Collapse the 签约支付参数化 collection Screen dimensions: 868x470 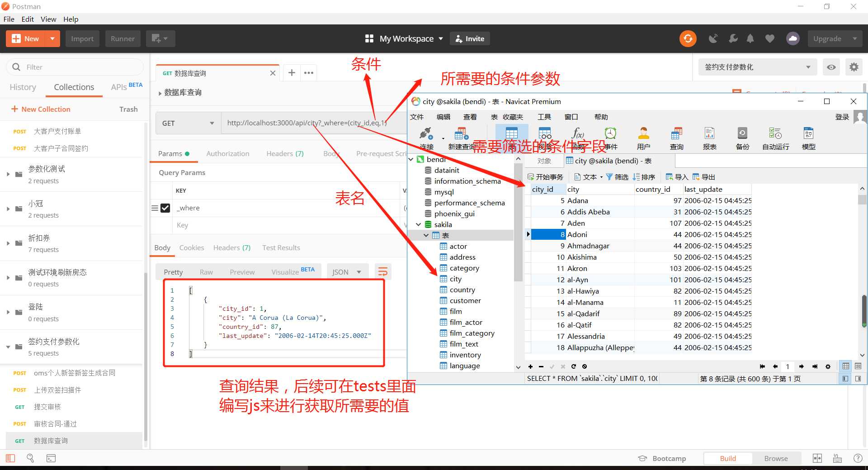[x=8, y=347]
